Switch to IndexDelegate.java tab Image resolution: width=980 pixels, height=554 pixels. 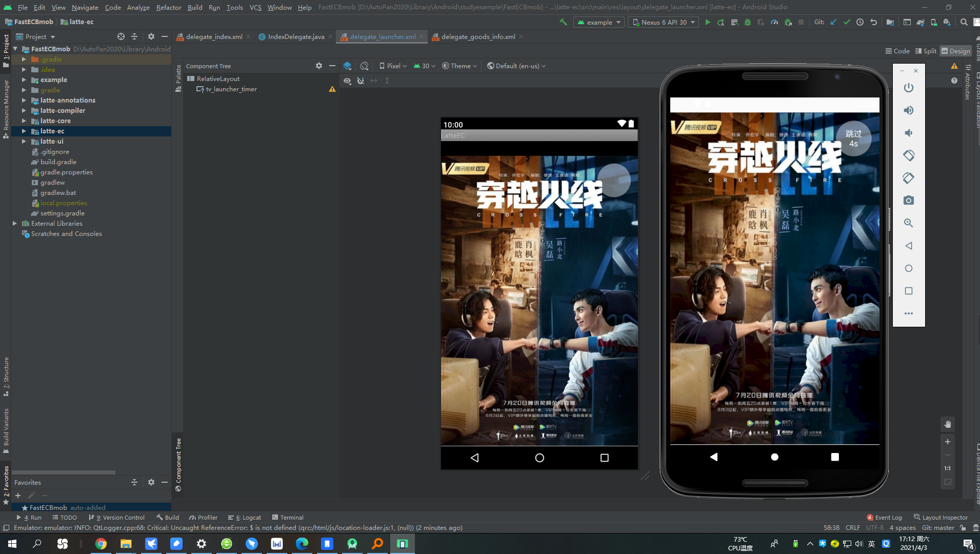pos(296,36)
